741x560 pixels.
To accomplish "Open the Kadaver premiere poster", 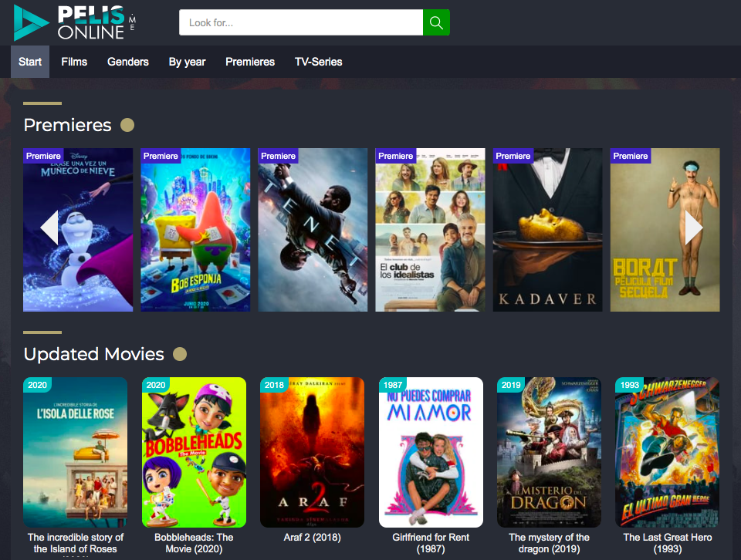I will (547, 231).
